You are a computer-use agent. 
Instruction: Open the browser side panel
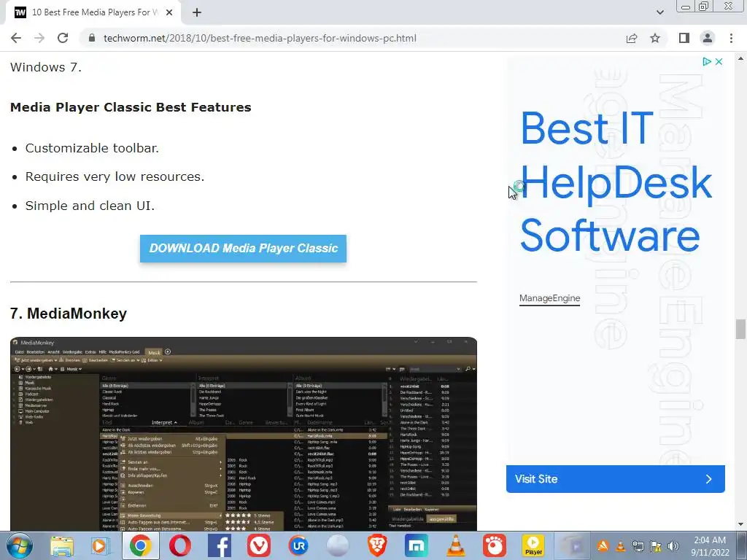click(684, 38)
